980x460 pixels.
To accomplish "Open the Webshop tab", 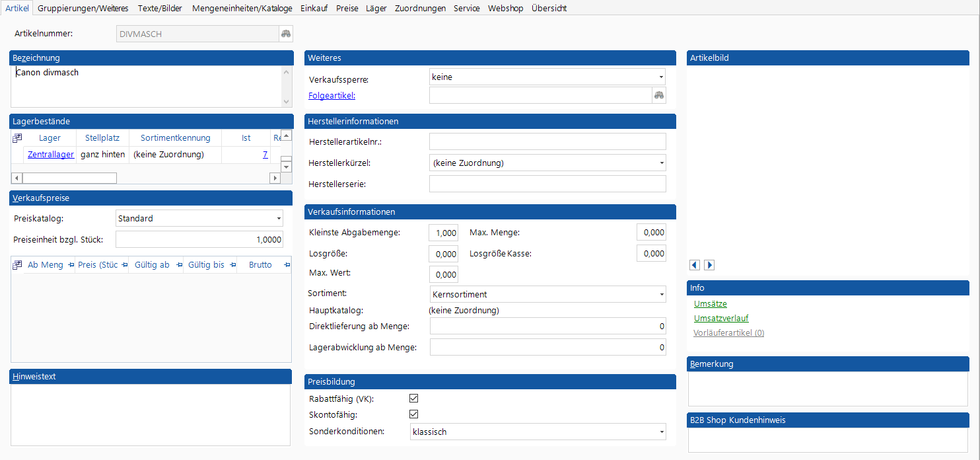I will pos(505,9).
